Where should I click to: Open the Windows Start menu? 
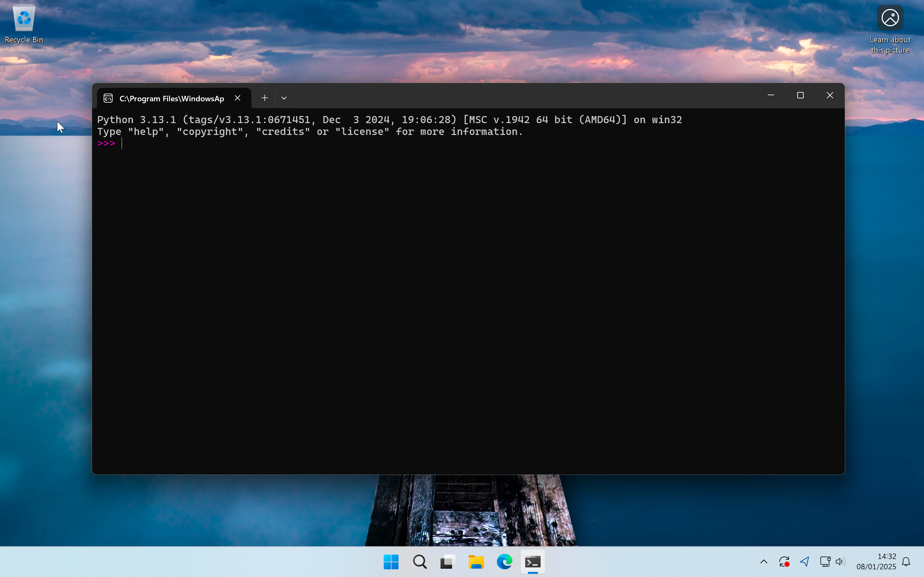point(391,562)
